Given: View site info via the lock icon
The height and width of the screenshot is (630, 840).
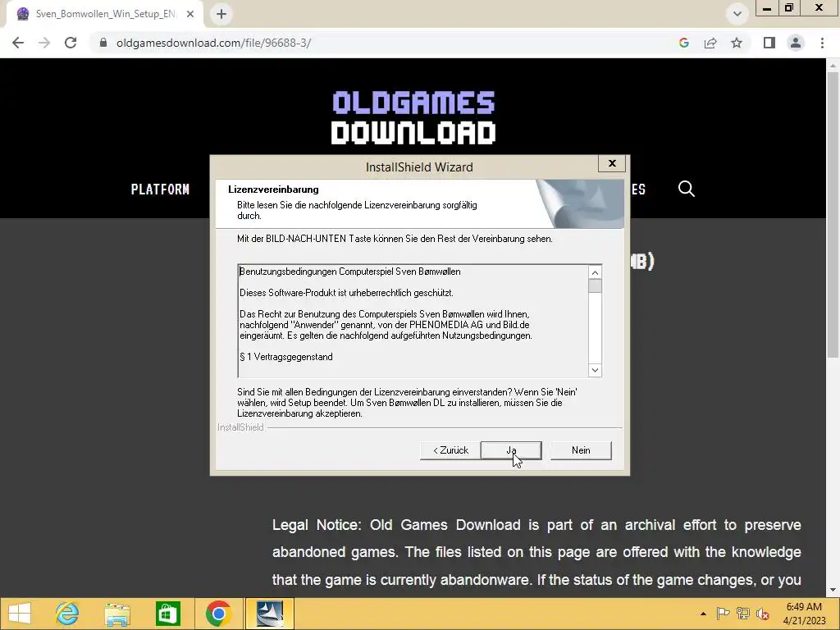Looking at the screenshot, I should click(103, 43).
